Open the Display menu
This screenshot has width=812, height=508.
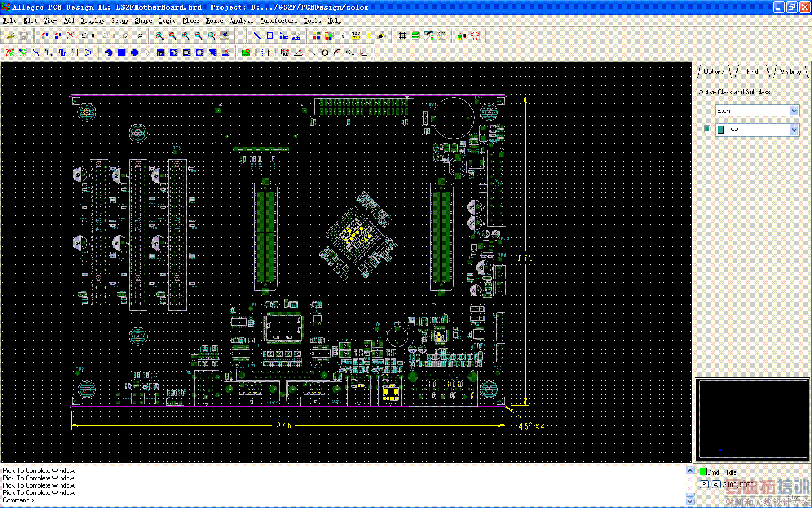pyautogui.click(x=93, y=20)
